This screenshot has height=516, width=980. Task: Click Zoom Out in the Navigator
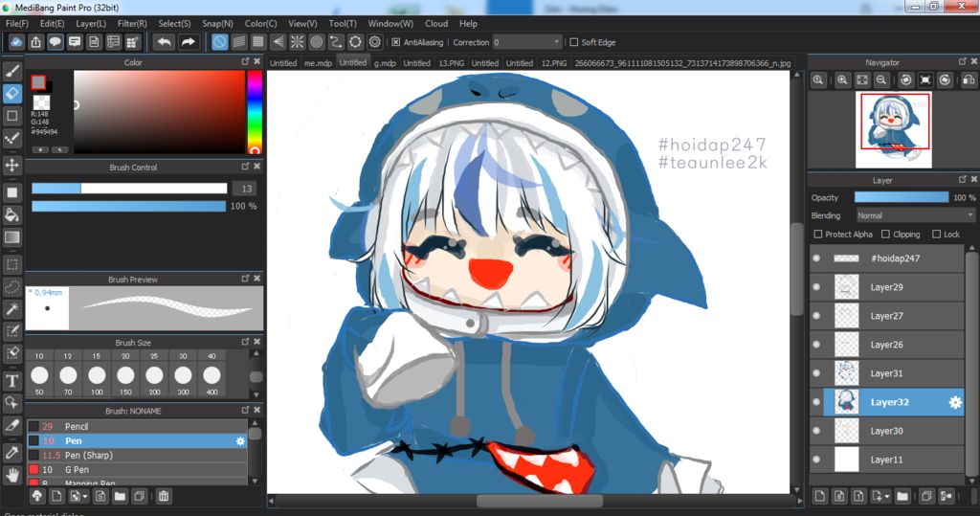pyautogui.click(x=881, y=80)
